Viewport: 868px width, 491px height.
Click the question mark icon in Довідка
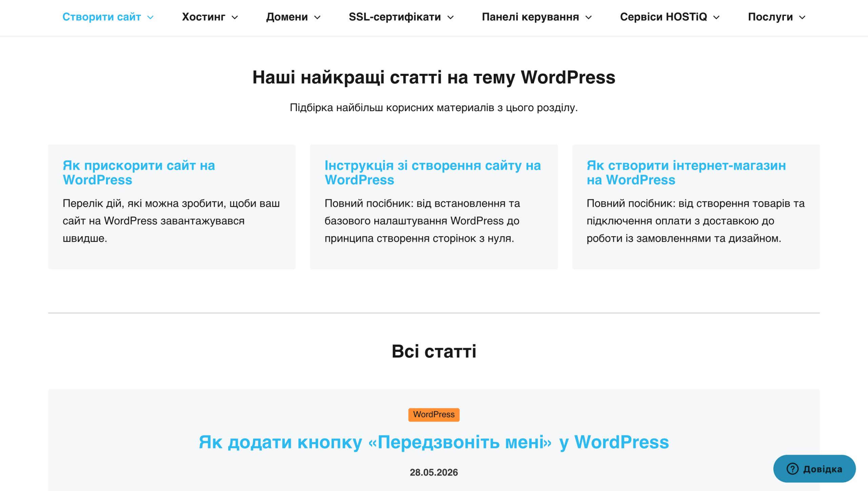point(792,469)
